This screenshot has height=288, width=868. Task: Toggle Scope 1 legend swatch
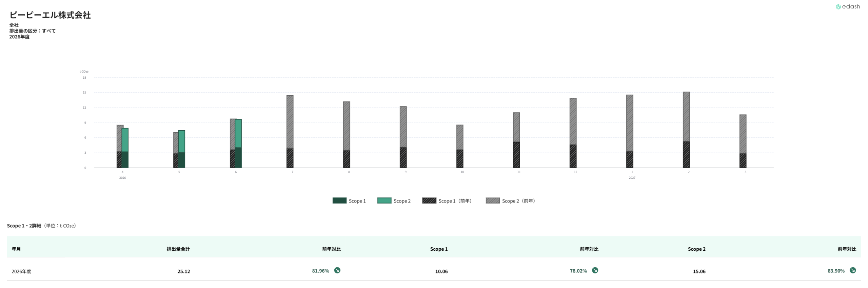pos(339,200)
